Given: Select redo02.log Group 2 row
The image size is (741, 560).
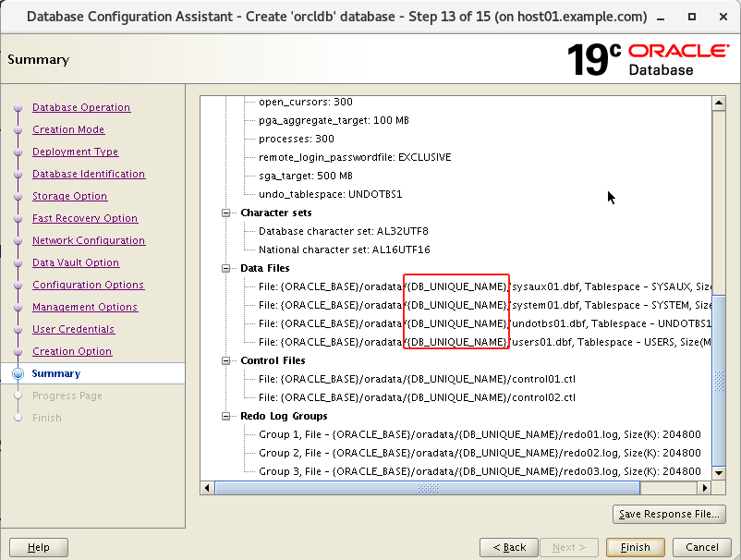Looking at the screenshot, I should point(480,453).
